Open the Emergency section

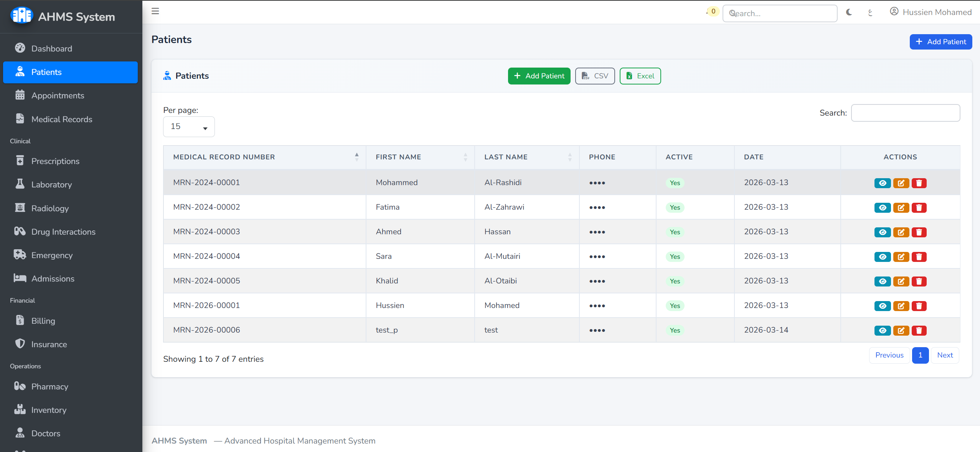(x=52, y=255)
